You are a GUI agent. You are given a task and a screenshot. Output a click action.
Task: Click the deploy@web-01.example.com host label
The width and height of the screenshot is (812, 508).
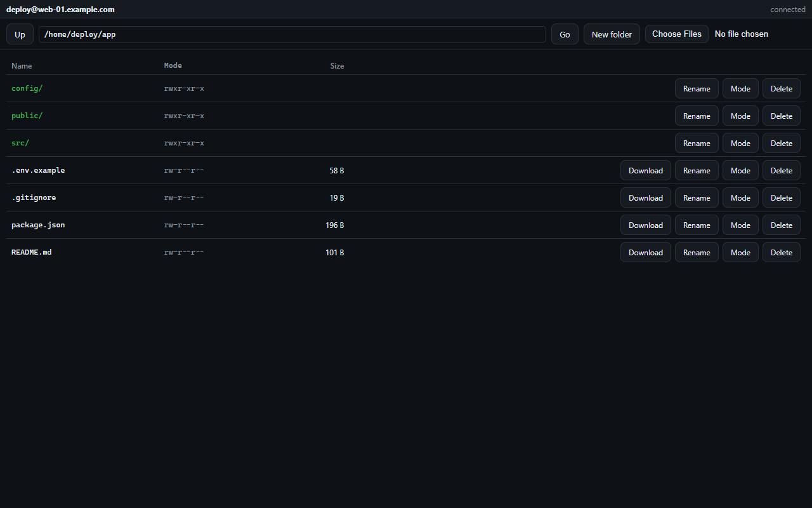coord(60,10)
